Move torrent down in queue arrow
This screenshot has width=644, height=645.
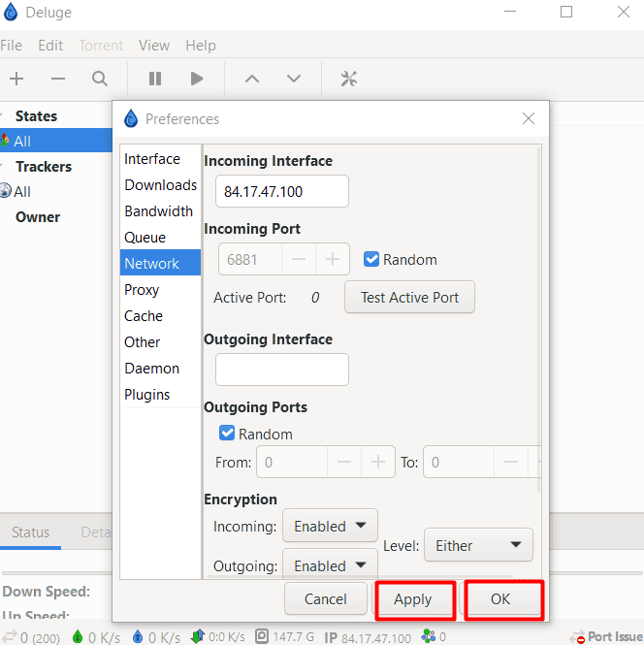[x=294, y=79]
